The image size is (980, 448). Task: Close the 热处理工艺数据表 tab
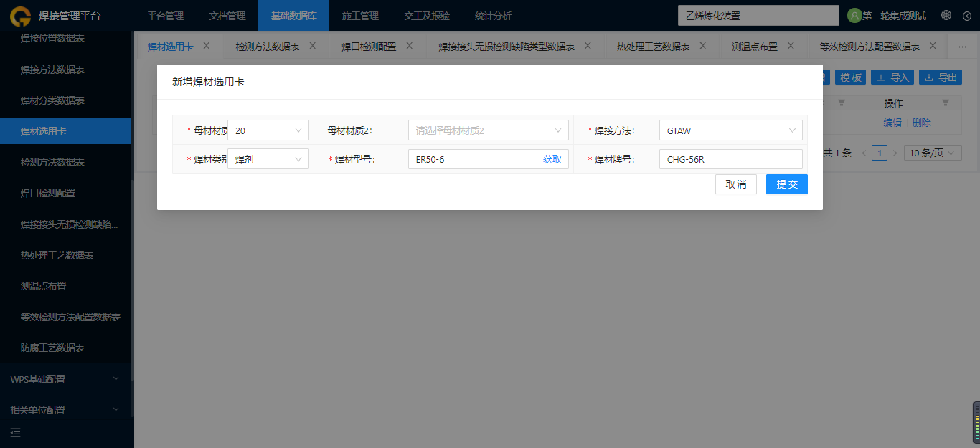[x=703, y=45]
